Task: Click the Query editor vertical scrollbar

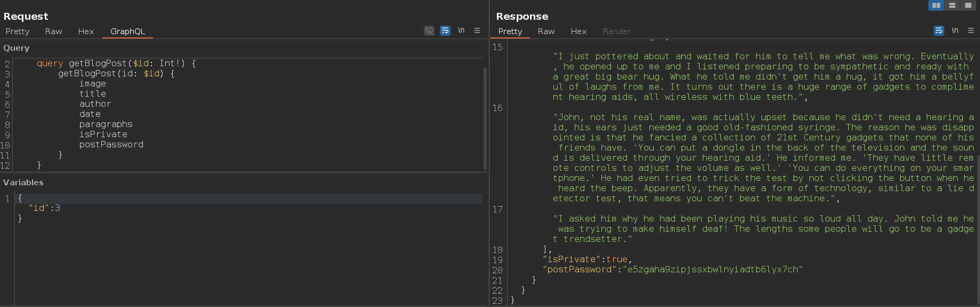Action: [x=485, y=117]
